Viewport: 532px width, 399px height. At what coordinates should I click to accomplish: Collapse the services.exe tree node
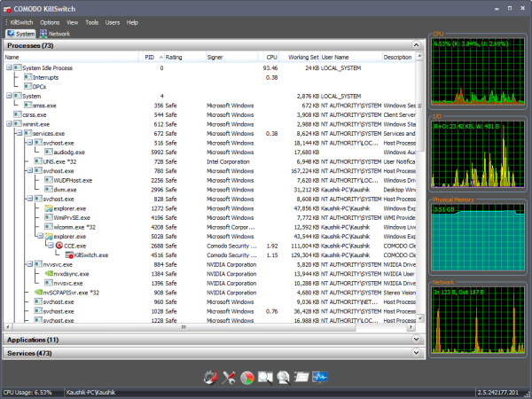click(x=20, y=133)
